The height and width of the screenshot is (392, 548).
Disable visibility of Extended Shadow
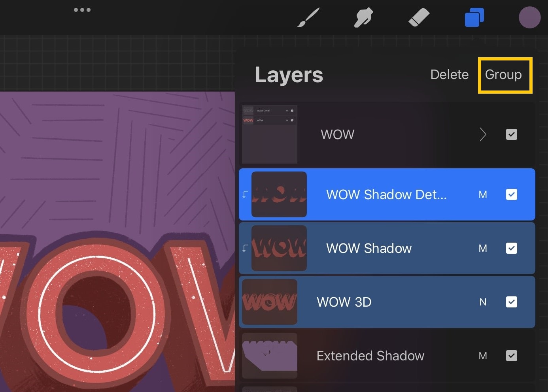(x=511, y=356)
